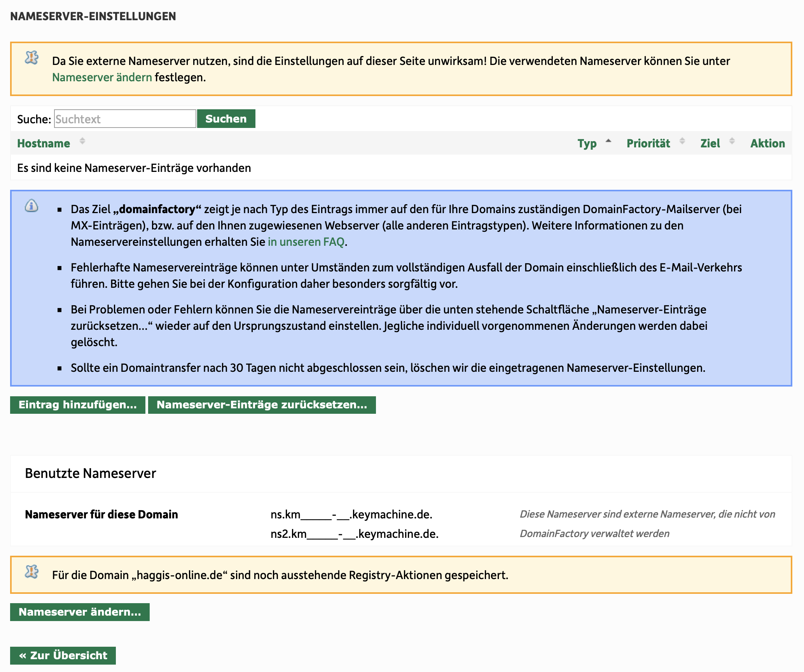Focus the Suchtext search field
The height and width of the screenshot is (672, 804).
(125, 119)
